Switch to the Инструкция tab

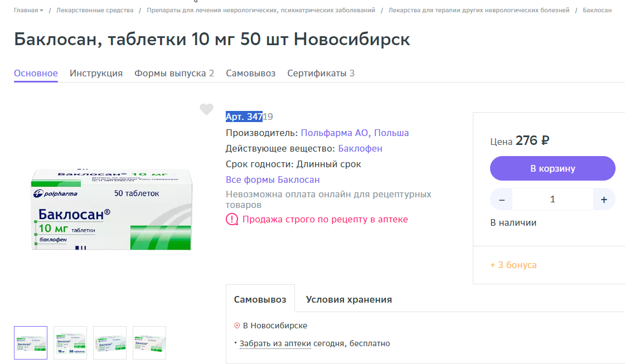tap(96, 74)
